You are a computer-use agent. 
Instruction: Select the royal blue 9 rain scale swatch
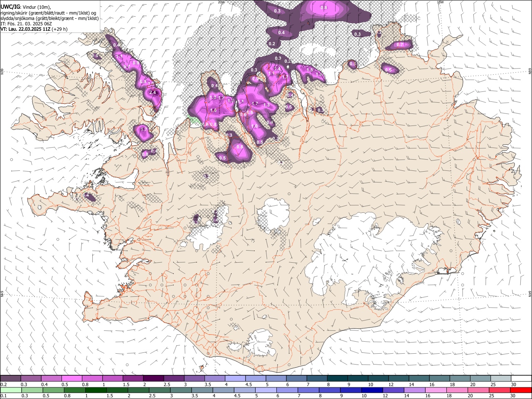pyautogui.click(x=351, y=390)
